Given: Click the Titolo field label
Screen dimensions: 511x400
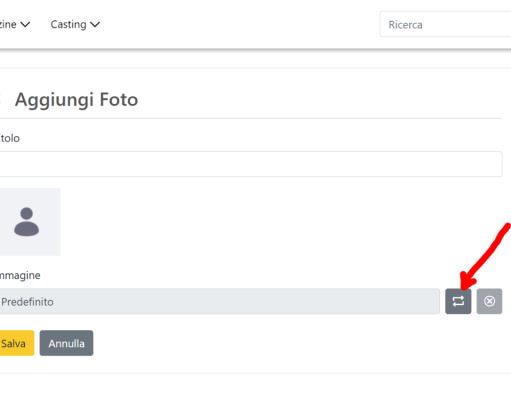Looking at the screenshot, I should point(10,138).
